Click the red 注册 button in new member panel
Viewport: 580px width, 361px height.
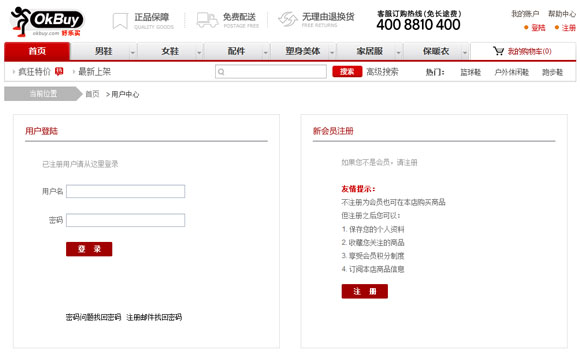[365, 291]
